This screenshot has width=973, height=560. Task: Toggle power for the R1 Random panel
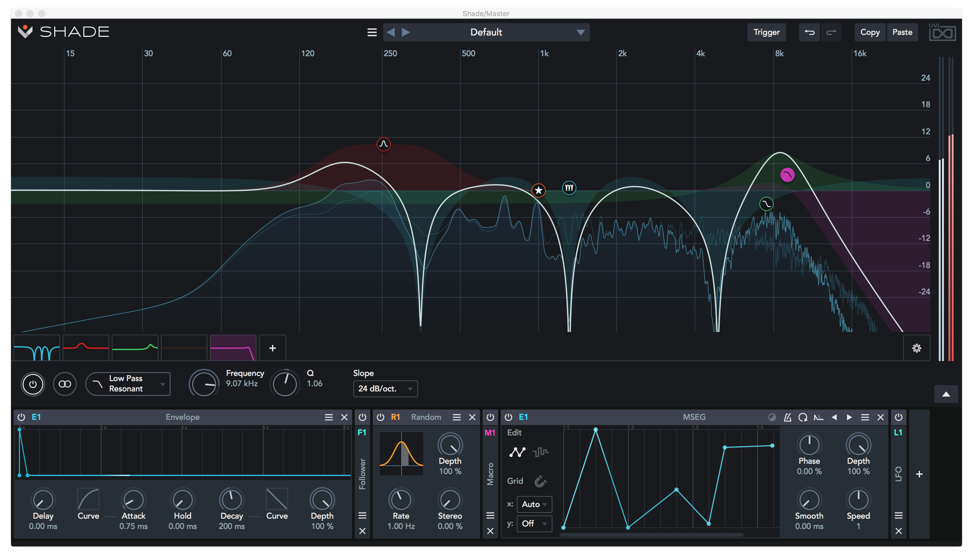pyautogui.click(x=381, y=417)
